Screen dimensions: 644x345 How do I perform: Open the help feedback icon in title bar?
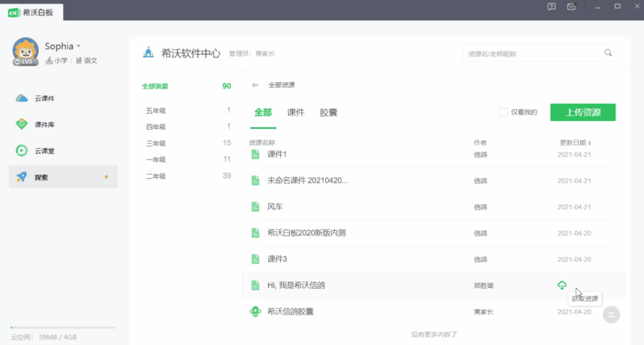(551, 7)
